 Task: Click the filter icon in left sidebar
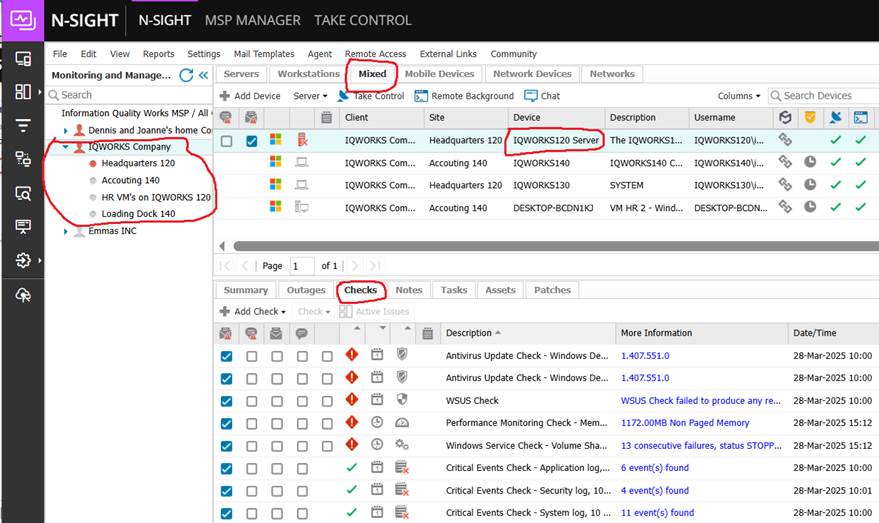tap(23, 125)
